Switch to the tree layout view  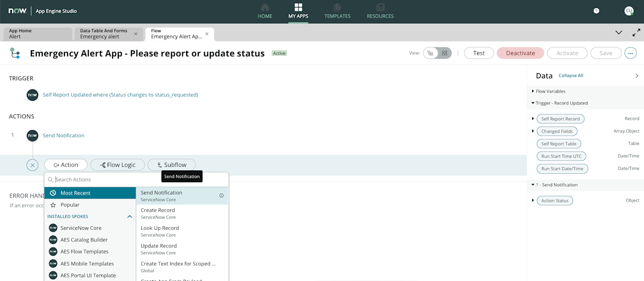pyautogui.click(x=431, y=53)
